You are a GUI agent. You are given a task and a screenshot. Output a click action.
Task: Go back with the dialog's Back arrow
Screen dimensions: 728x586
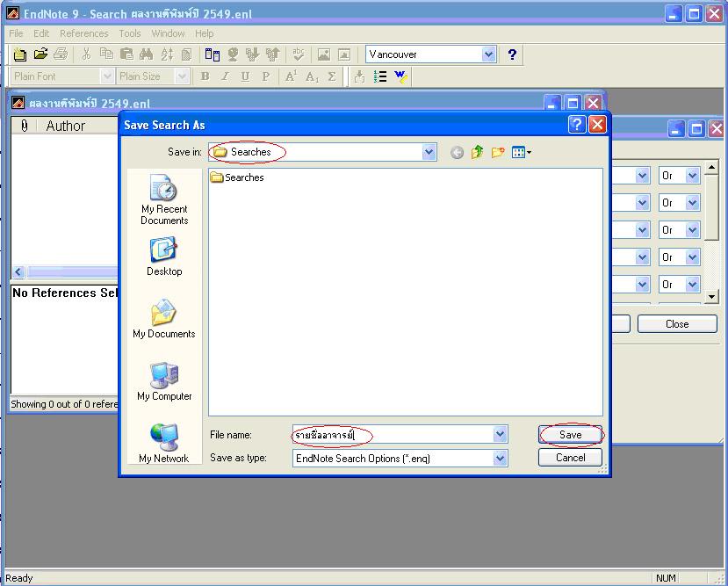click(x=457, y=152)
